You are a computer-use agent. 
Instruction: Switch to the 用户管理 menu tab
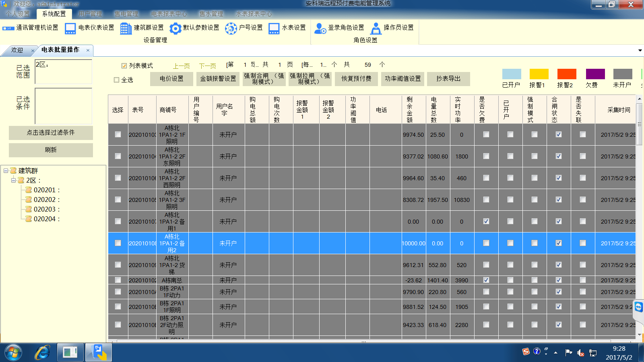click(90, 14)
